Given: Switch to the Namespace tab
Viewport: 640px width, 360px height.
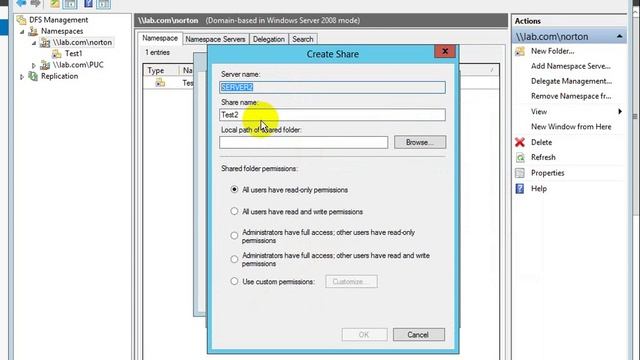Looking at the screenshot, I should [x=160, y=38].
